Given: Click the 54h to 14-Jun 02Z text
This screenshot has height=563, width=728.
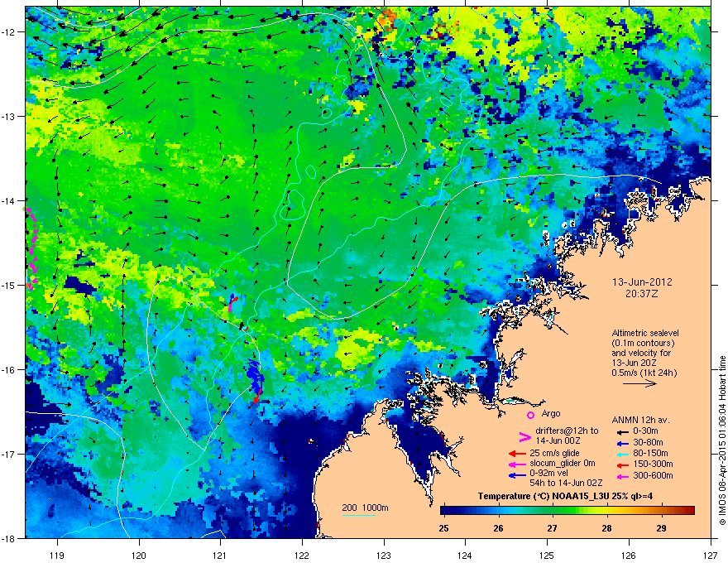Looking at the screenshot, I should pos(566,483).
